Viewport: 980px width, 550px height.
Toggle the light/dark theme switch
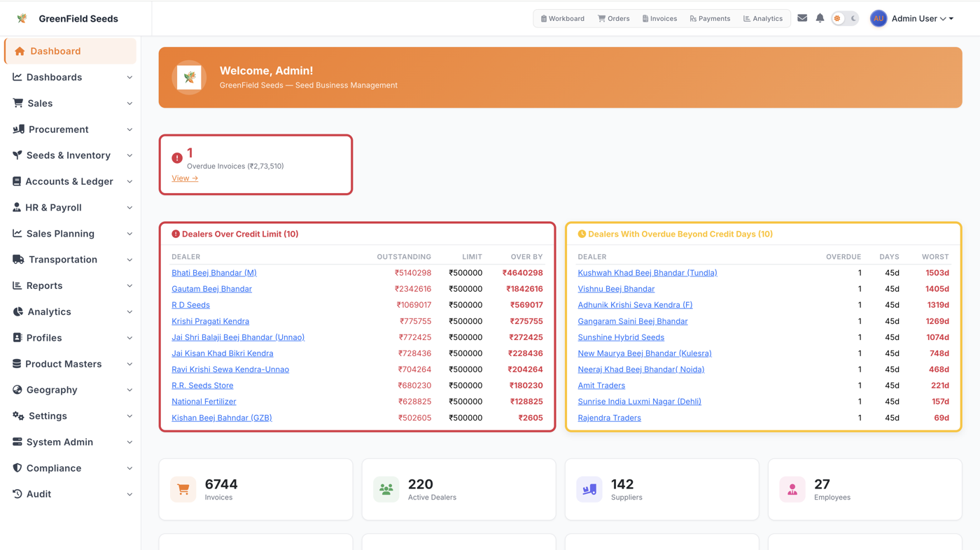coord(845,18)
